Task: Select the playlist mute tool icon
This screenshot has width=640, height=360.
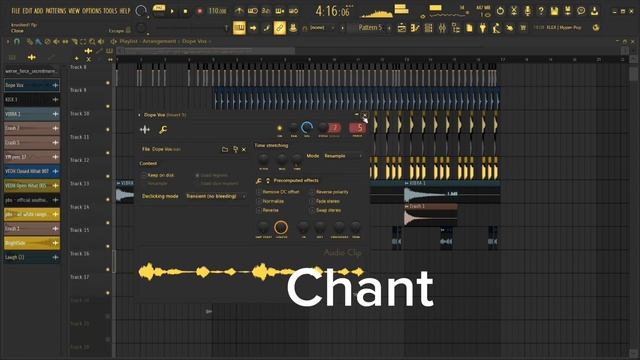Action: pyautogui.click(x=56, y=41)
